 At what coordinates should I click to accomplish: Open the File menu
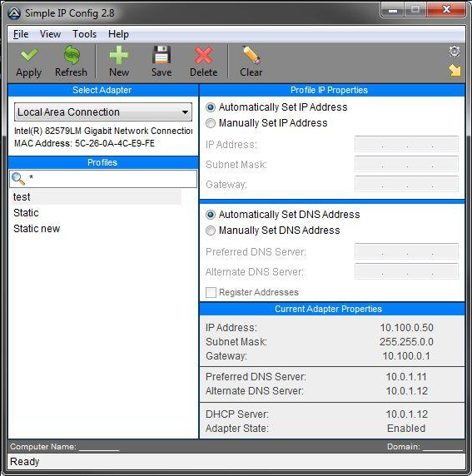(21, 34)
